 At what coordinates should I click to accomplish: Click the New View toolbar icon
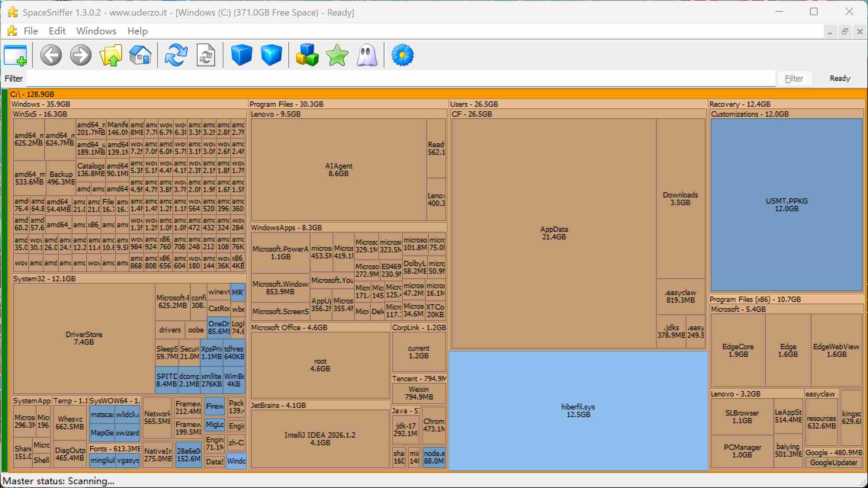pos(16,55)
